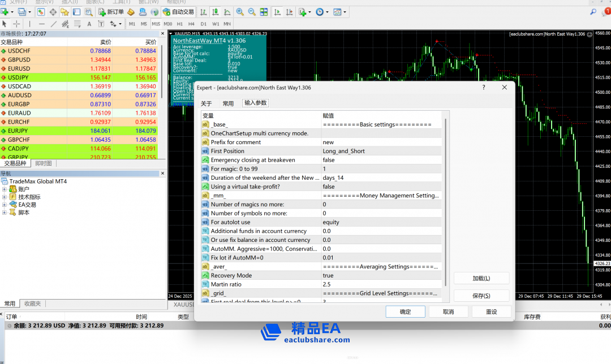The height and width of the screenshot is (364, 611).
Task: Click the 确定 button to confirm
Action: [x=405, y=311]
